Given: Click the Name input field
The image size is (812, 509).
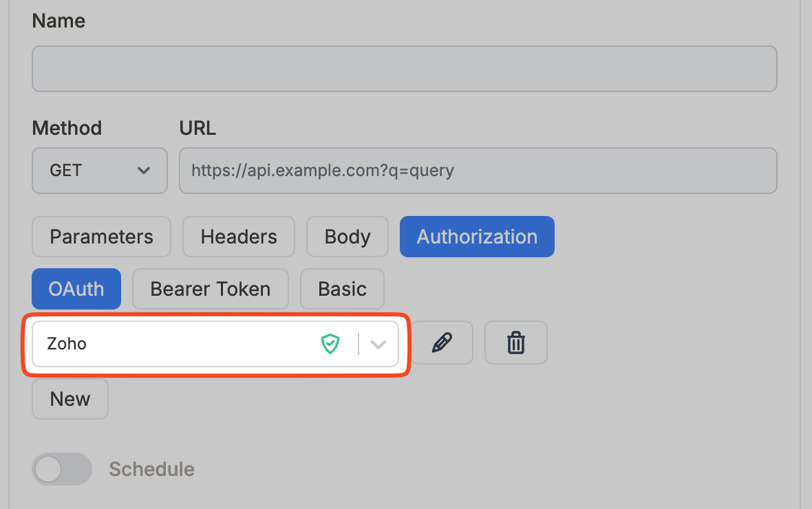Looking at the screenshot, I should pyautogui.click(x=404, y=69).
